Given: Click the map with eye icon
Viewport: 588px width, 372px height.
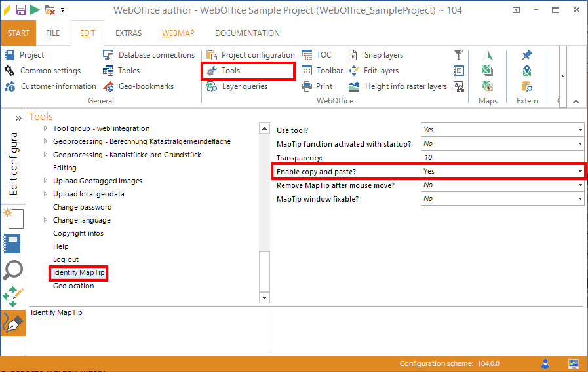Looking at the screenshot, I should (488, 86).
